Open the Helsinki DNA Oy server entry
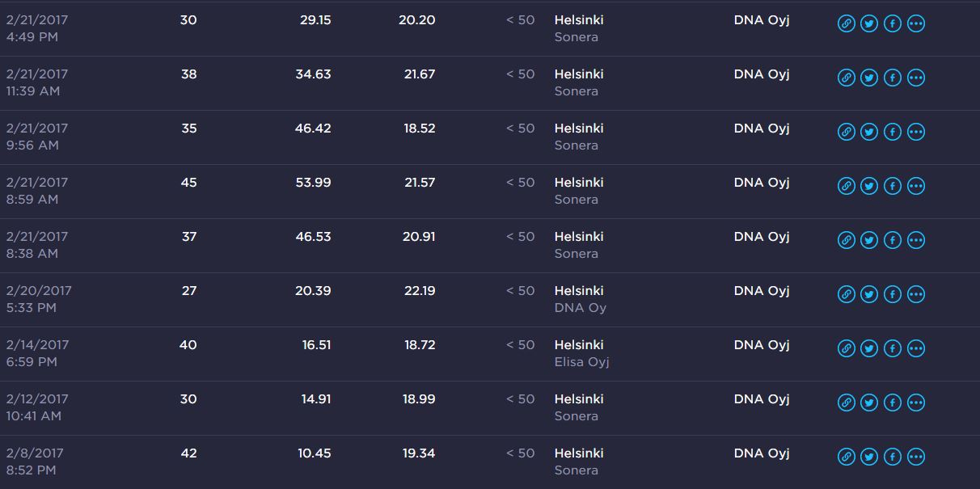Screen dimensions: 980x489 click(x=579, y=298)
